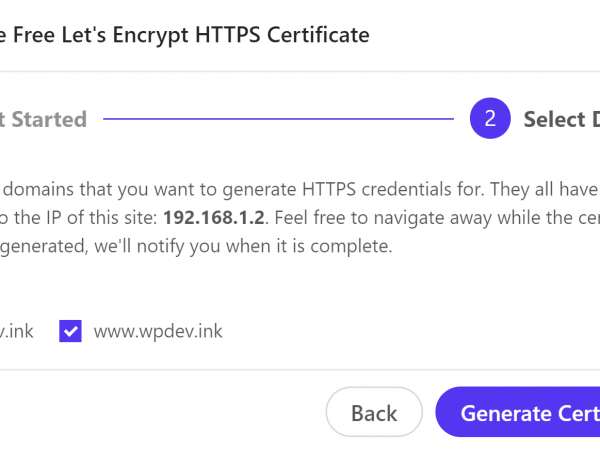Click the partially visible 'v.ink' domain label

click(18, 331)
